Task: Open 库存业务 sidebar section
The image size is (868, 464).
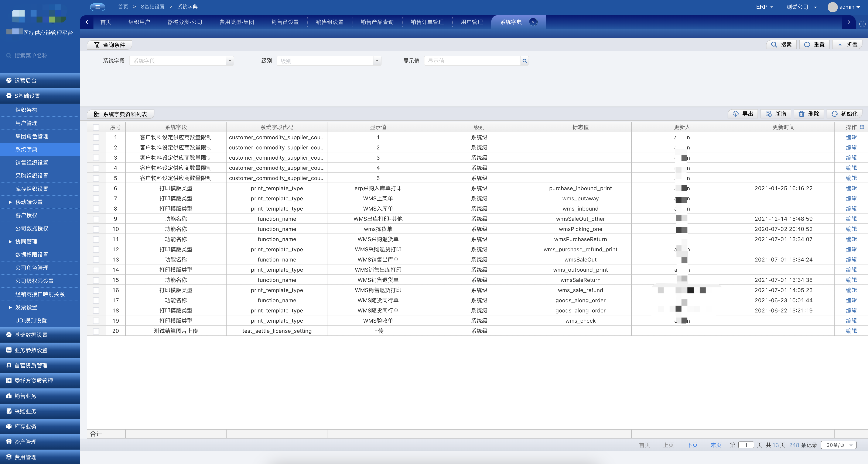Action: tap(40, 426)
